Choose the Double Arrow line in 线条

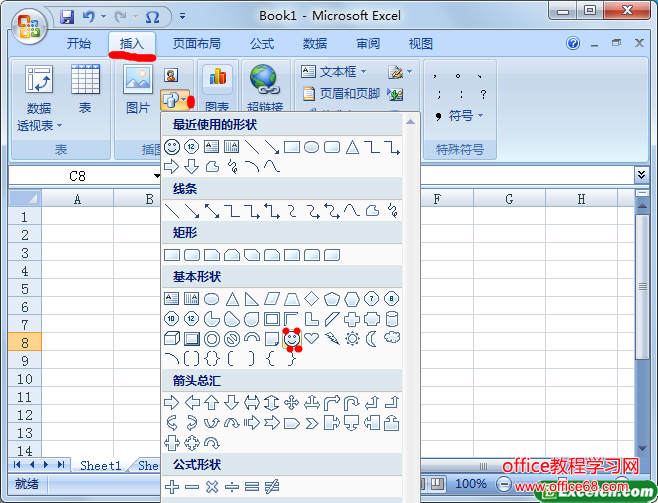click(x=212, y=211)
